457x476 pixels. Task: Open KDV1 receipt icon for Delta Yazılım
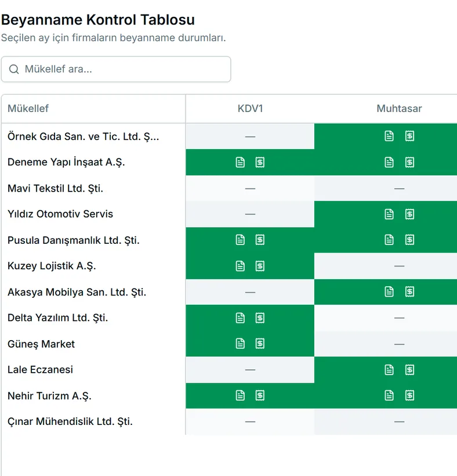(260, 318)
